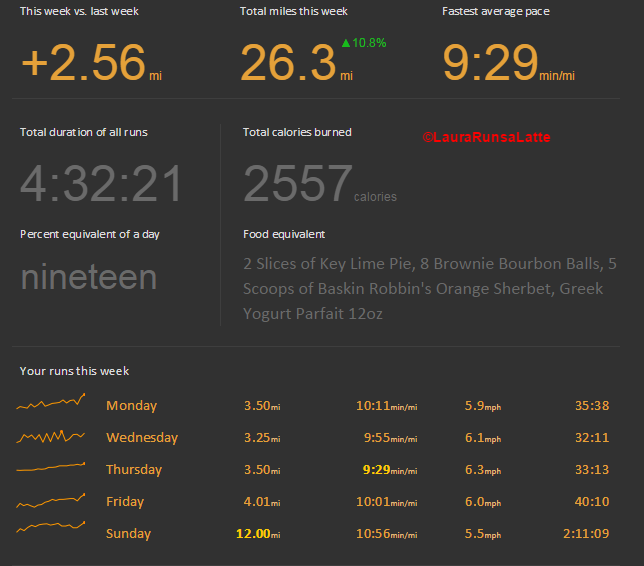Select the Friday run sparkline chart

(x=50, y=500)
